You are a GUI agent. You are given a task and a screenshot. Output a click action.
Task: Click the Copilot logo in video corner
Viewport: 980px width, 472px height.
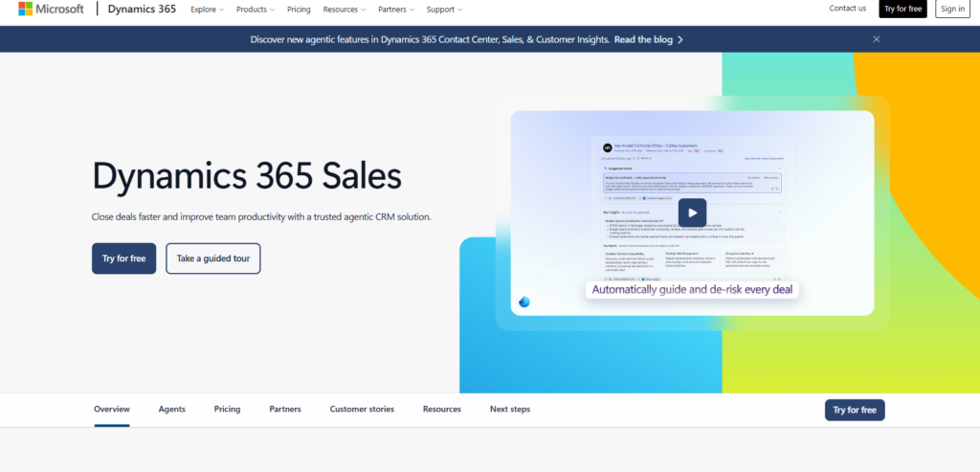[x=524, y=302]
